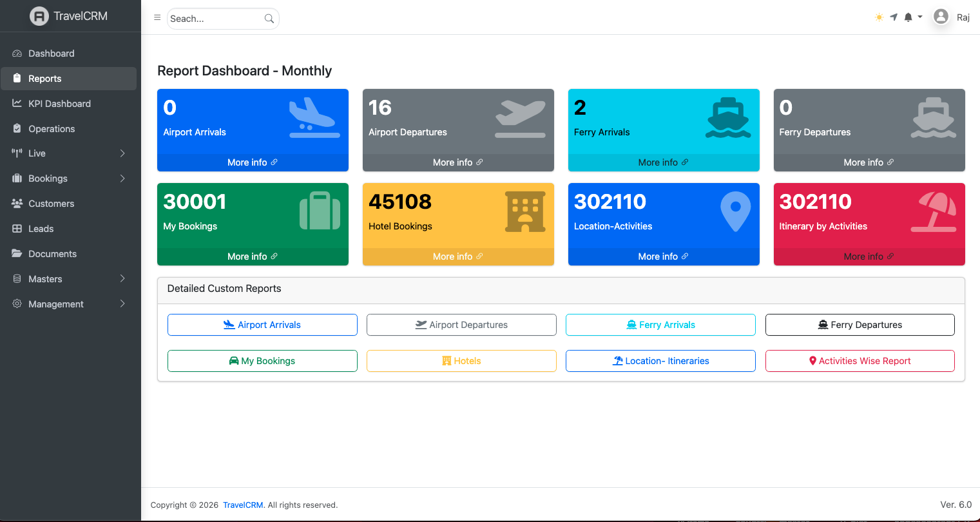Open More info on Location-Activities card
Image resolution: width=980 pixels, height=522 pixels.
coord(664,256)
